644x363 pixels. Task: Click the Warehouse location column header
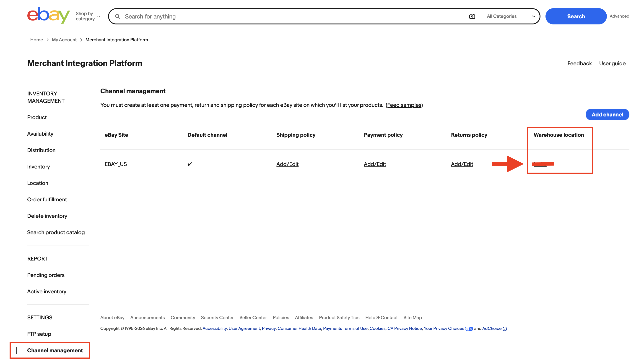pos(559,135)
